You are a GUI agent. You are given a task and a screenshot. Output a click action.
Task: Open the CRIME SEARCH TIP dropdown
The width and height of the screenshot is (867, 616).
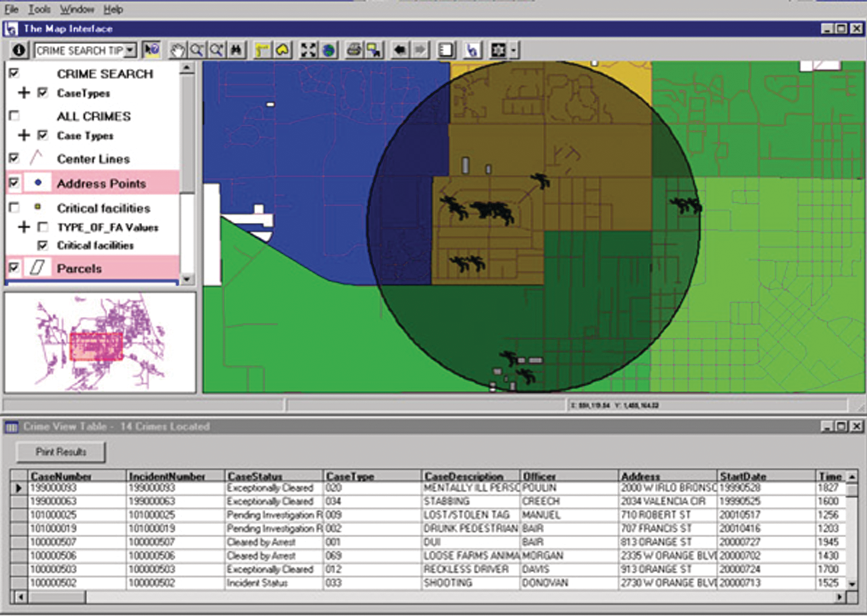coord(130,50)
